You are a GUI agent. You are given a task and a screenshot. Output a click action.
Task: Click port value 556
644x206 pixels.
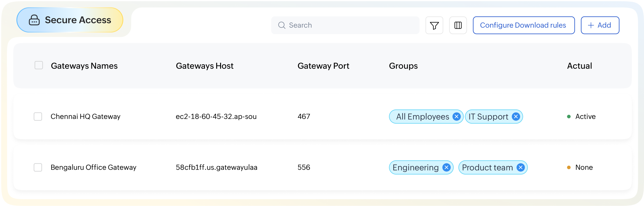(x=304, y=168)
